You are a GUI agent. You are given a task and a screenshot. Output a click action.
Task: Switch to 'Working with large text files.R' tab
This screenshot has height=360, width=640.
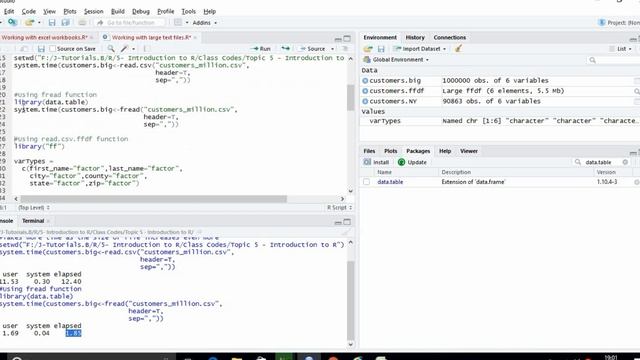(x=151, y=38)
